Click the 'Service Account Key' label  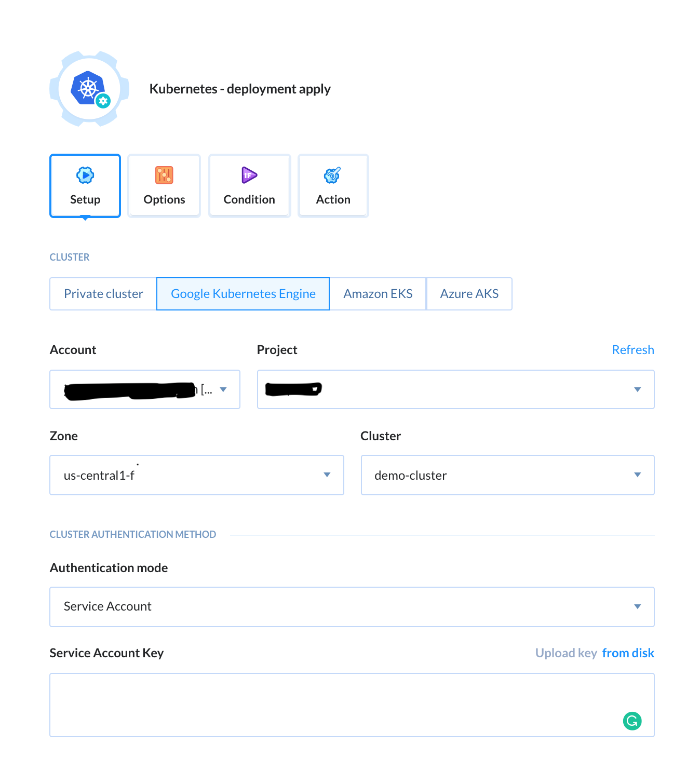point(106,653)
